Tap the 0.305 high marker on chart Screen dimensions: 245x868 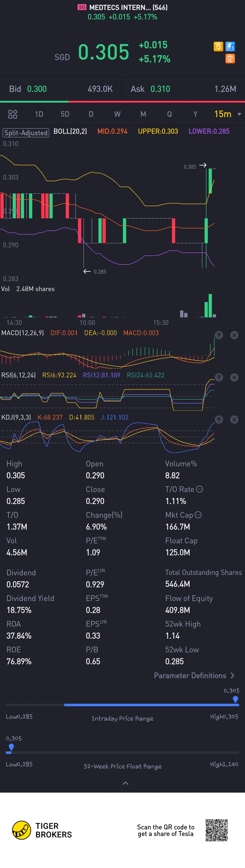pyautogui.click(x=195, y=166)
